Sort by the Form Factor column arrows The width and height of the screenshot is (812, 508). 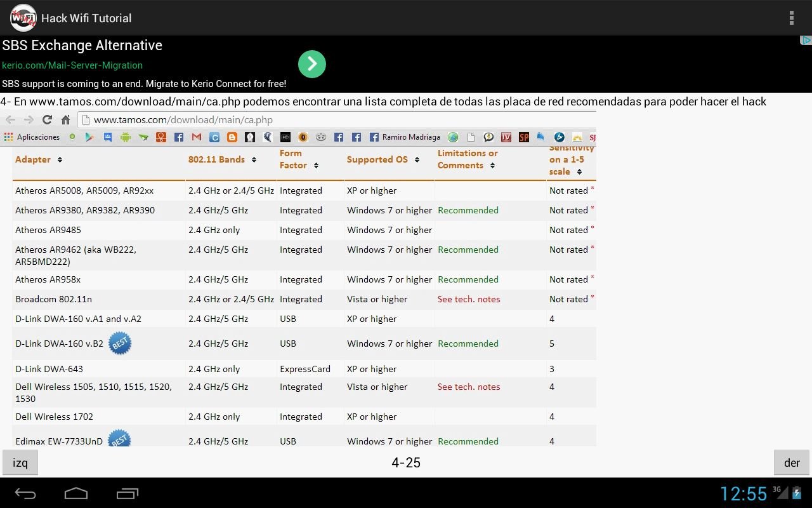316,165
